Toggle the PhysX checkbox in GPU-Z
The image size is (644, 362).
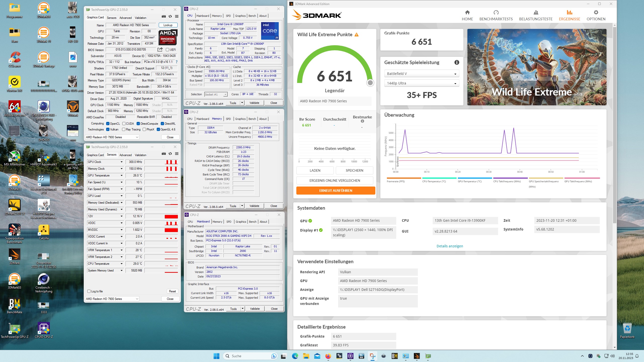coord(144,129)
